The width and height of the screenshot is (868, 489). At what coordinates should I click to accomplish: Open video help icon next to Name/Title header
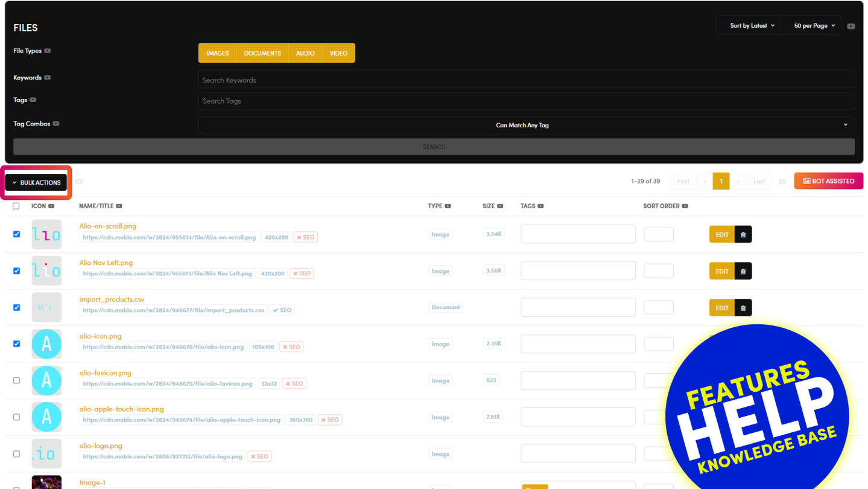point(119,206)
